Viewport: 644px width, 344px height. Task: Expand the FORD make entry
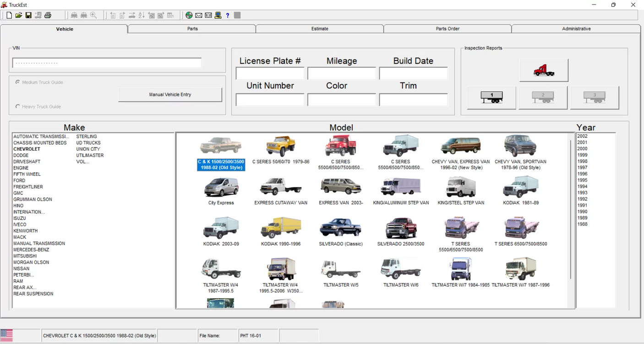[19, 180]
